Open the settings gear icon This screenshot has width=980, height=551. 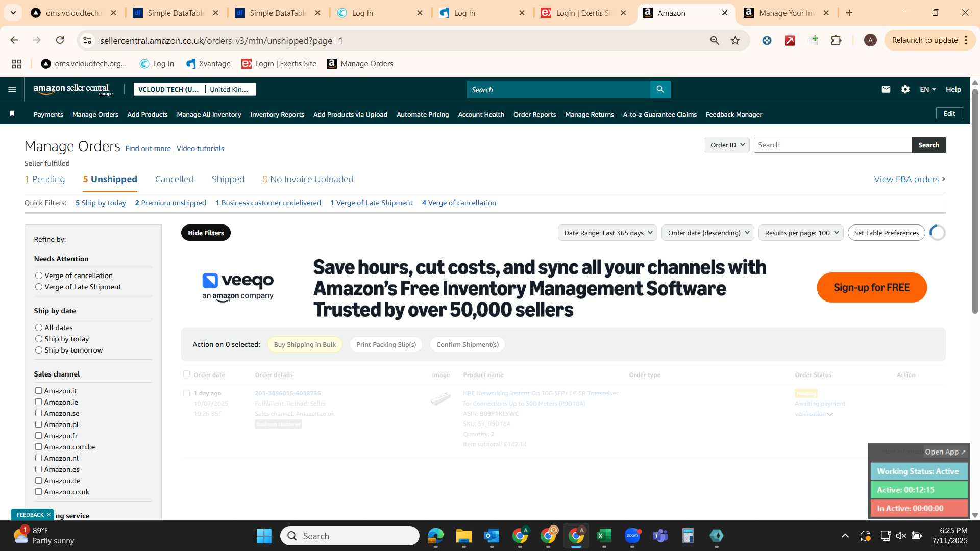tap(905, 89)
